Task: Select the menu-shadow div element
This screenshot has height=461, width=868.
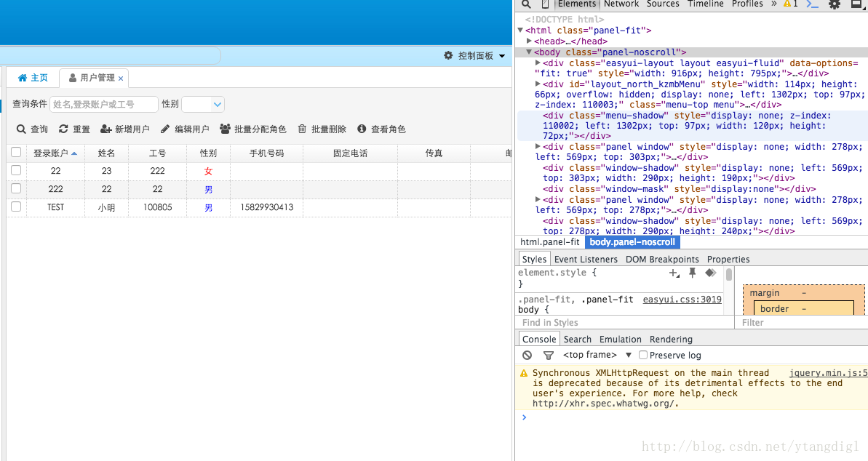Action: click(692, 126)
